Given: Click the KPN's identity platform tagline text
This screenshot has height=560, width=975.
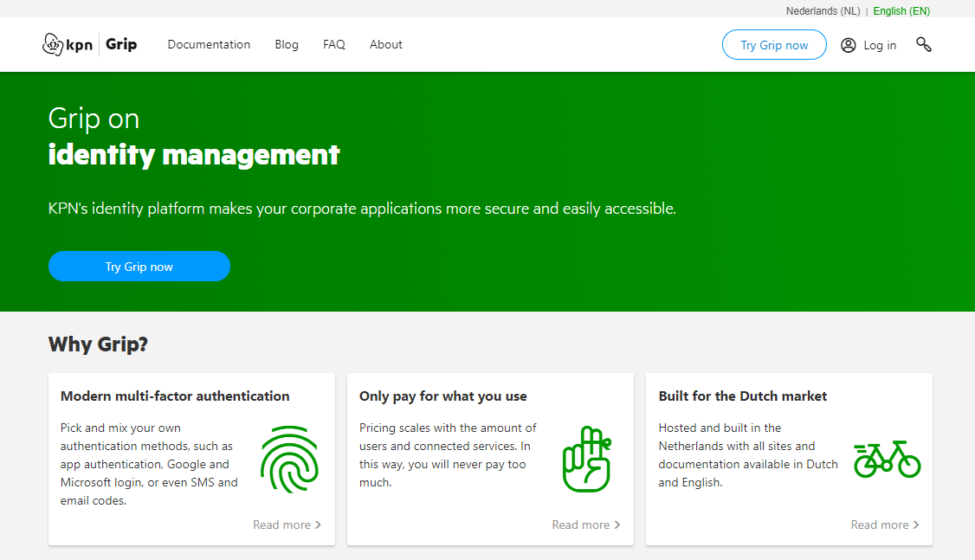Looking at the screenshot, I should coord(362,209).
